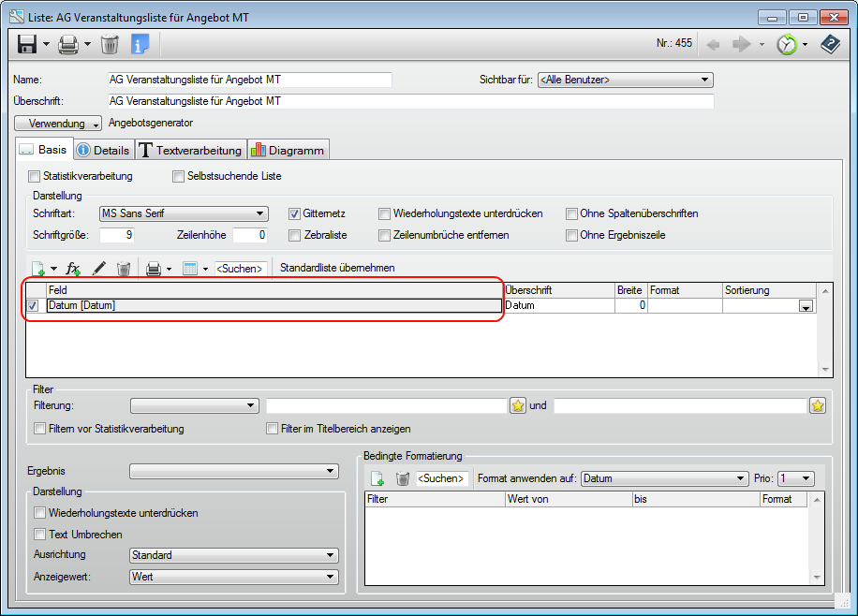The height and width of the screenshot is (616, 858).
Task: Print the list using the Print icon
Action: coord(68,44)
